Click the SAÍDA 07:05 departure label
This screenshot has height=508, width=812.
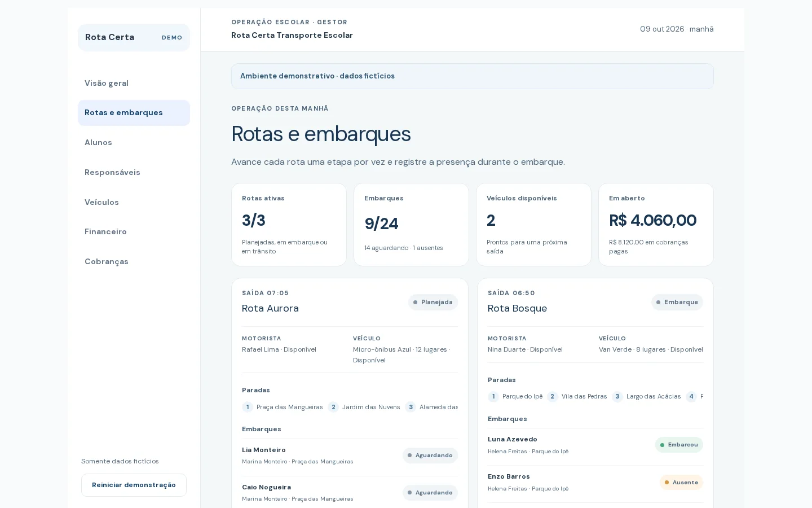coord(265,293)
